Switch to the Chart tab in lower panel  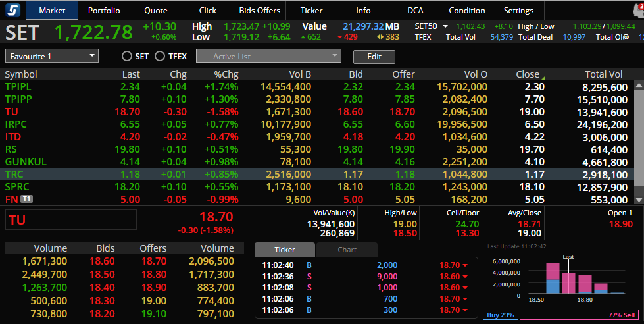(347, 250)
